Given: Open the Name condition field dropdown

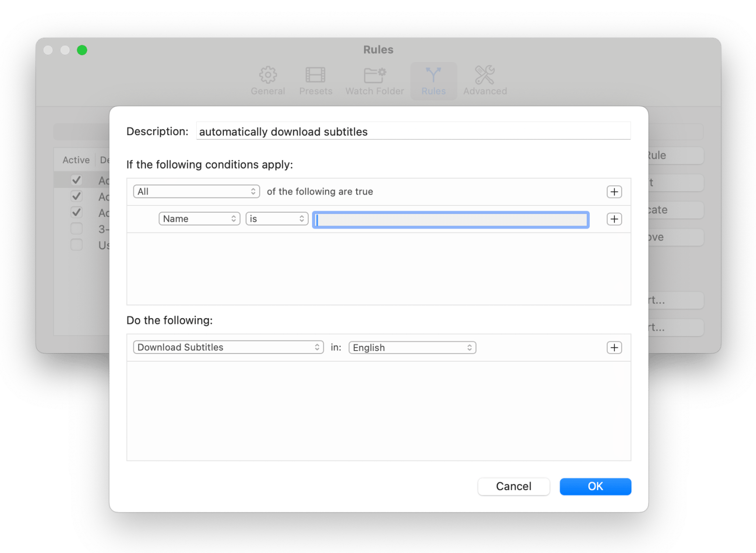Looking at the screenshot, I should 199,219.
